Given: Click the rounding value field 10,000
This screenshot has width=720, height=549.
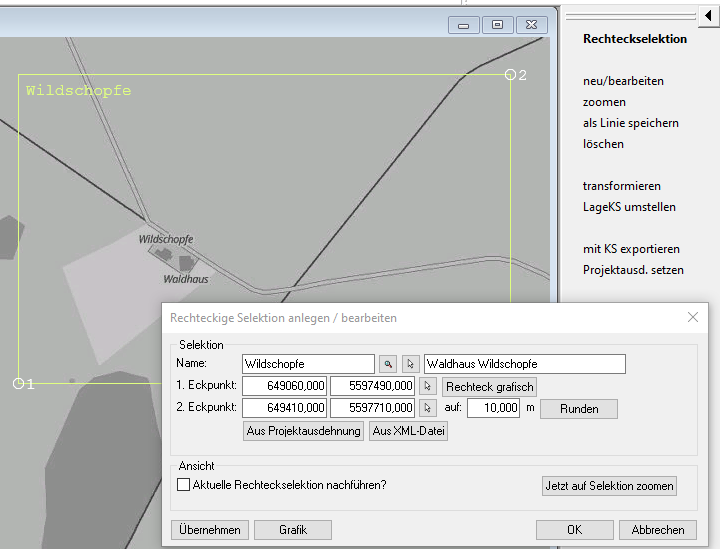Looking at the screenshot, I should click(x=494, y=408).
